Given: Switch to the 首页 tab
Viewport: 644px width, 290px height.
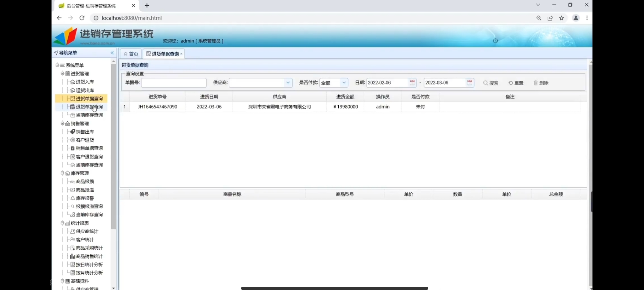Looking at the screenshot, I should coord(131,54).
